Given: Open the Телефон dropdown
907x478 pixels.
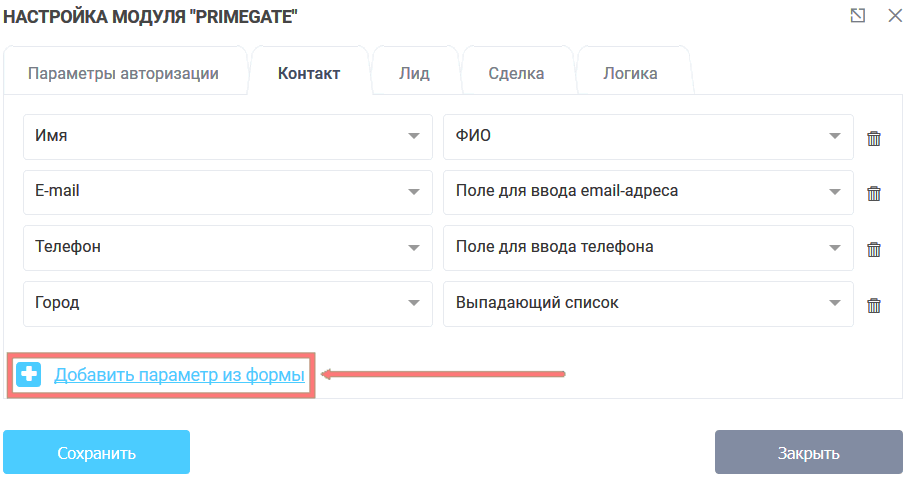Looking at the screenshot, I should [228, 248].
